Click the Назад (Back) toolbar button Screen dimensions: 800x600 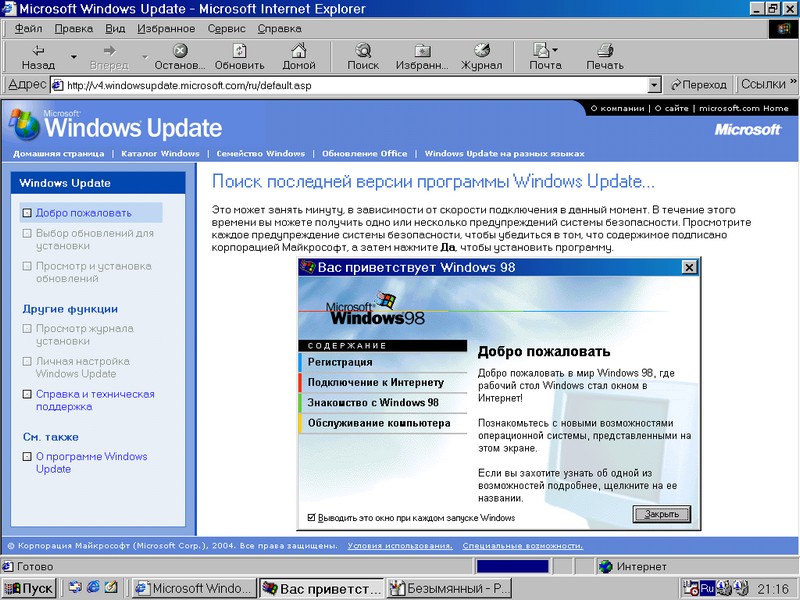click(38, 57)
